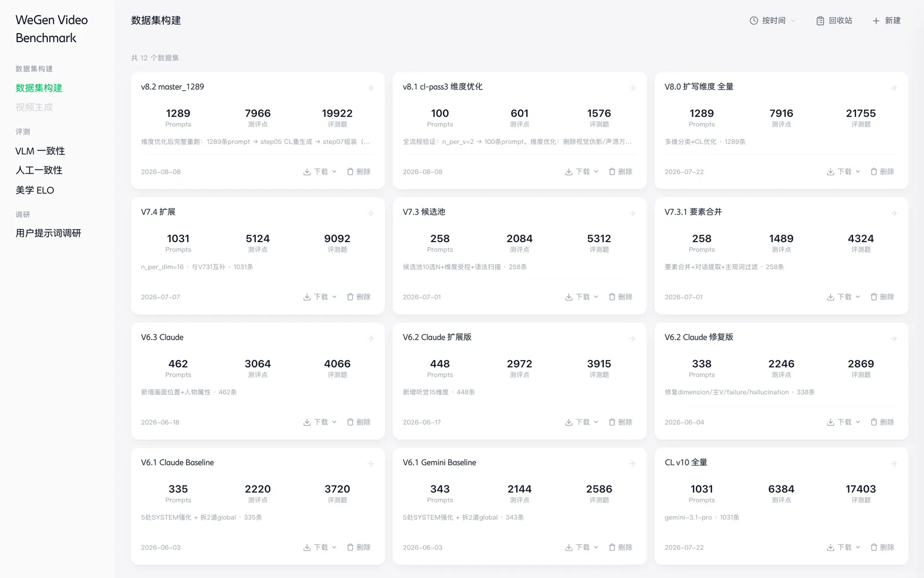Screen dimensions: 924x578
Task: Open the V6.2 Claude 修复版 card arrow
Action: [x=893, y=339]
